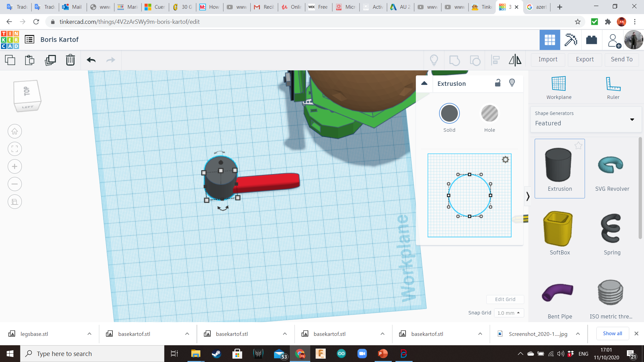The height and width of the screenshot is (362, 644).
Task: Duplicate the selected shape
Action: pos(50,60)
